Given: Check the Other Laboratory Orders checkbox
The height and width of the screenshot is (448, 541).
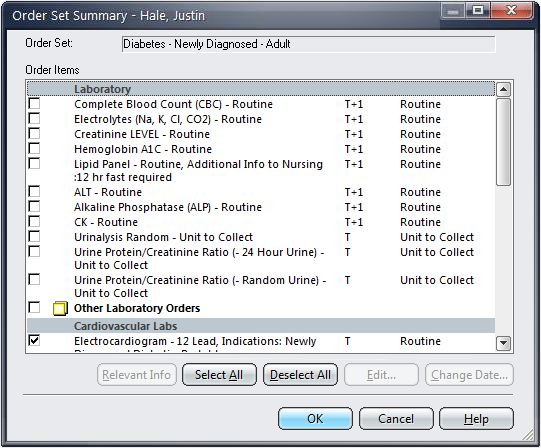Looking at the screenshot, I should click(x=34, y=307).
